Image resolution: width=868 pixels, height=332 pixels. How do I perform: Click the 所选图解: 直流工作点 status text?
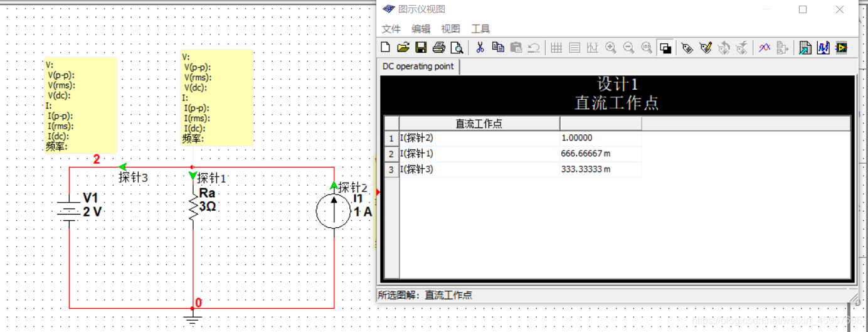click(x=425, y=295)
